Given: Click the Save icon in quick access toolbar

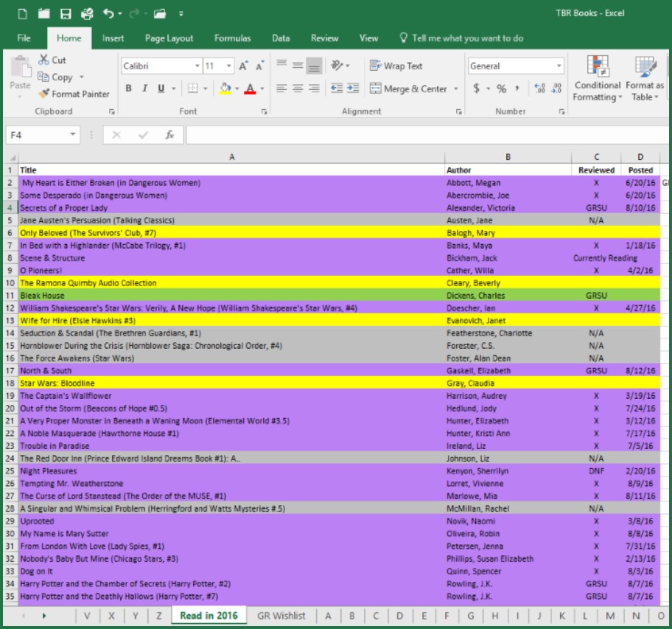Looking at the screenshot, I should tap(66, 13).
